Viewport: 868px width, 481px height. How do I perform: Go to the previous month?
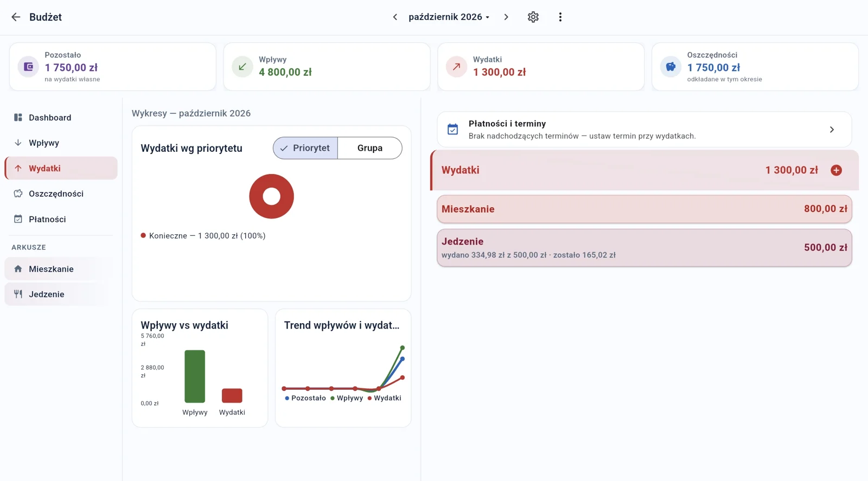pos(395,17)
